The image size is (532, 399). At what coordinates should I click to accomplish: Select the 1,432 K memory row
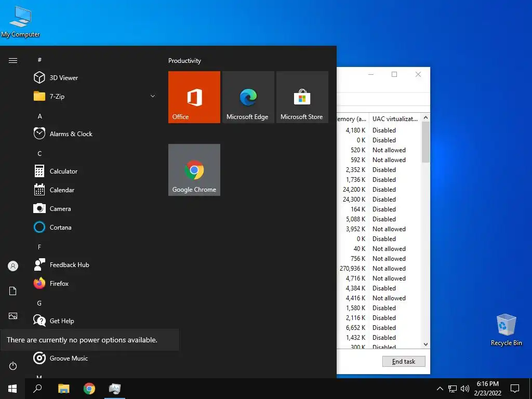click(355, 338)
